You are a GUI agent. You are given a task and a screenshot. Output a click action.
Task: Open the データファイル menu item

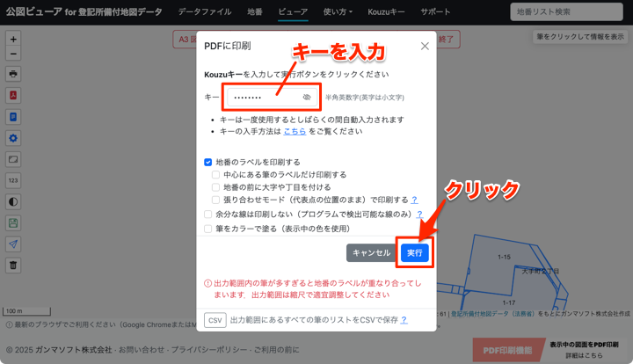(x=204, y=12)
